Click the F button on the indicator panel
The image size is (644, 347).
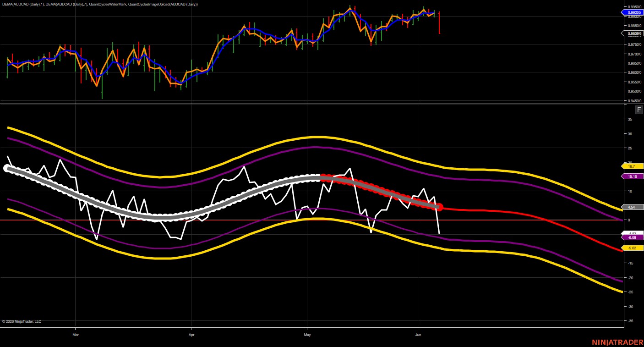639,110
